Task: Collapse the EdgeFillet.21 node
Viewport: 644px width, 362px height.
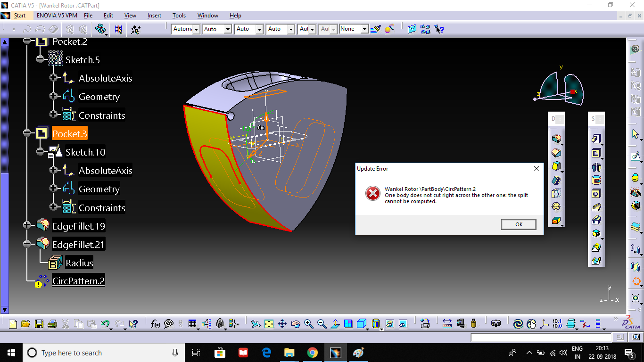Action: click(27, 244)
